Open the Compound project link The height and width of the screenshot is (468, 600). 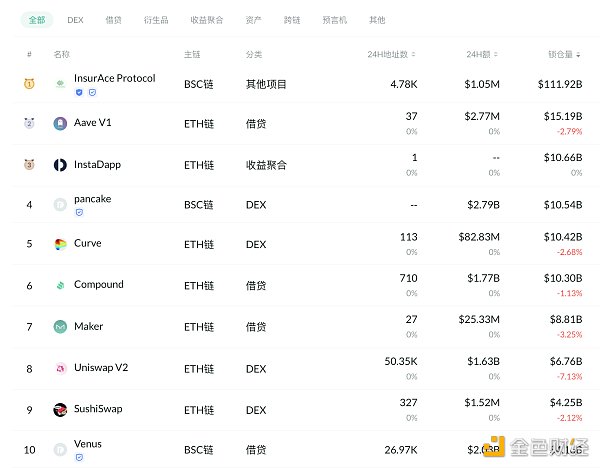point(99,284)
